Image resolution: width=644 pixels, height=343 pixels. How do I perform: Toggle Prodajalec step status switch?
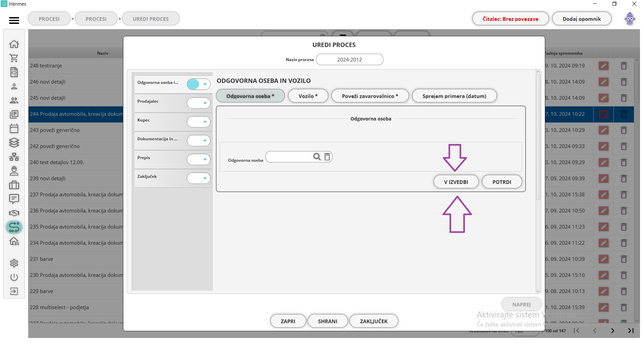[x=199, y=103]
